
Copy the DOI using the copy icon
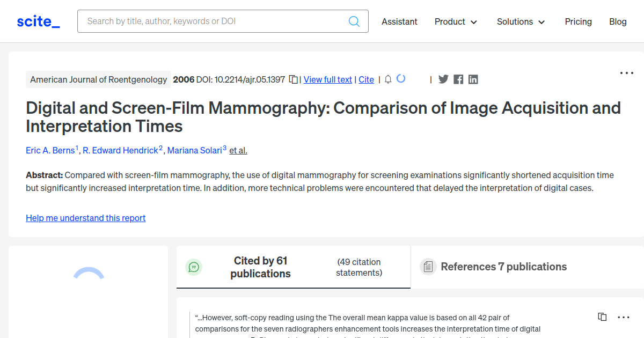(x=293, y=78)
